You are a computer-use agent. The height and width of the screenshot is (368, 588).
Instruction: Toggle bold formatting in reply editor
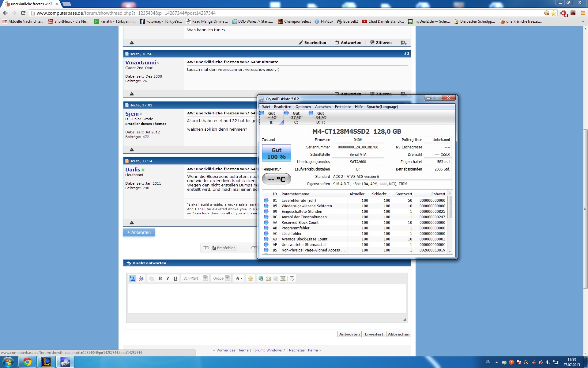click(x=160, y=278)
